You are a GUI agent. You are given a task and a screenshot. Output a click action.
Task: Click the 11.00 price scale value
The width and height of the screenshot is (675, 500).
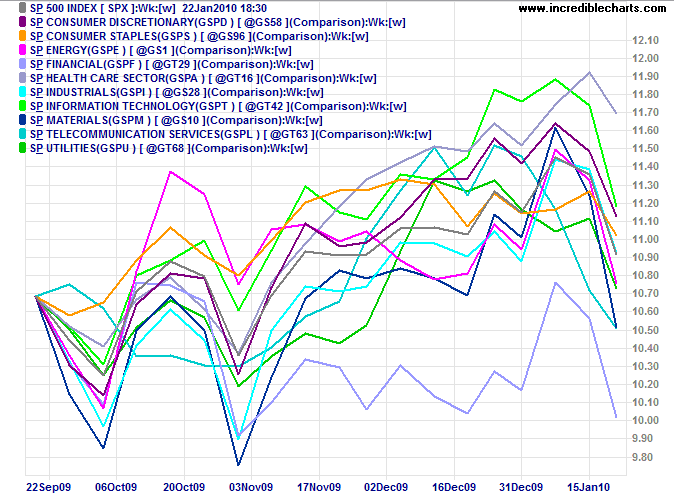tap(645, 239)
